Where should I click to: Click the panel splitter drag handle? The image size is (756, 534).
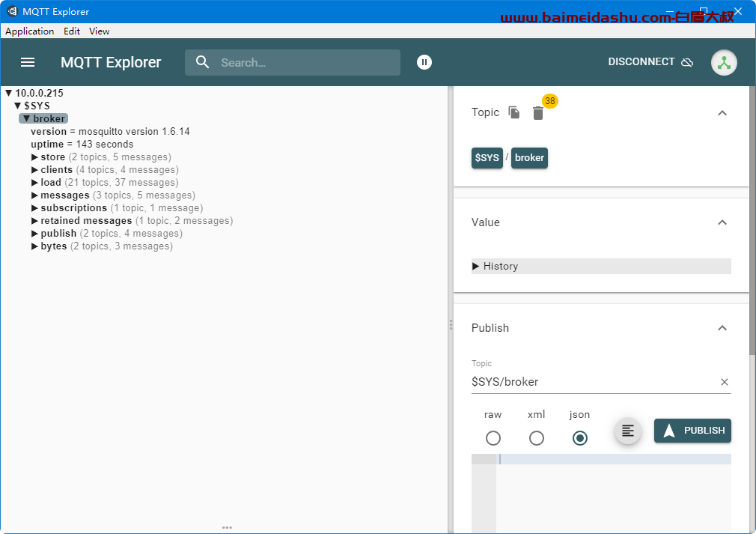pyautogui.click(x=451, y=324)
